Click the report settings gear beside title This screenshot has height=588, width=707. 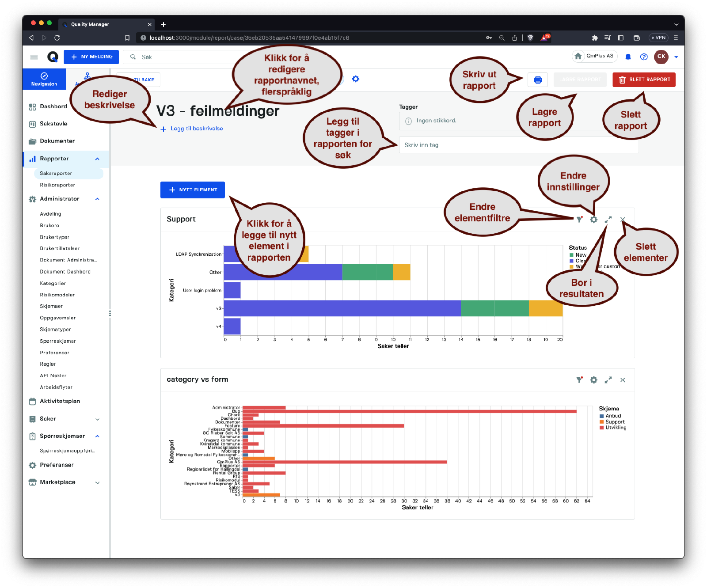click(356, 79)
